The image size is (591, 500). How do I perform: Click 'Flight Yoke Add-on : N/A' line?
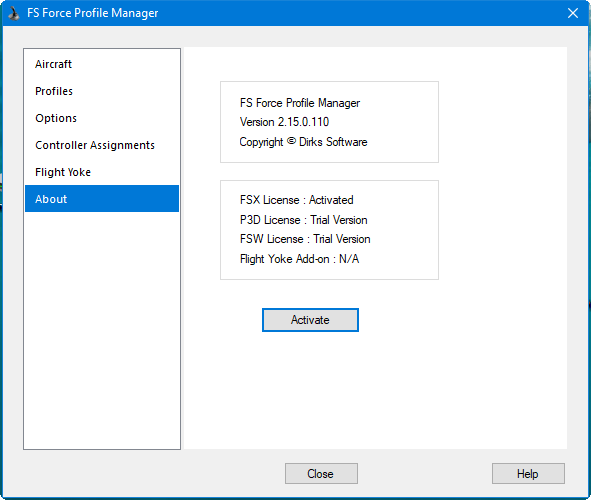coord(299,259)
